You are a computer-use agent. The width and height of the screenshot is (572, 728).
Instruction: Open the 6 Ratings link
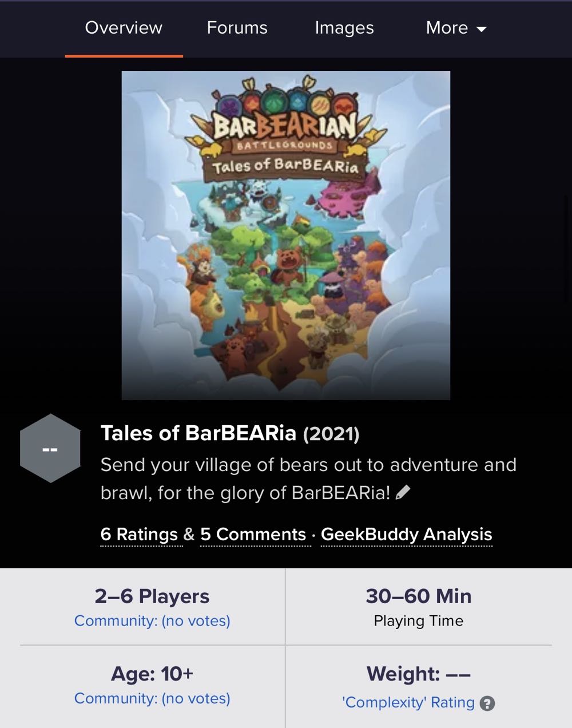(x=139, y=535)
